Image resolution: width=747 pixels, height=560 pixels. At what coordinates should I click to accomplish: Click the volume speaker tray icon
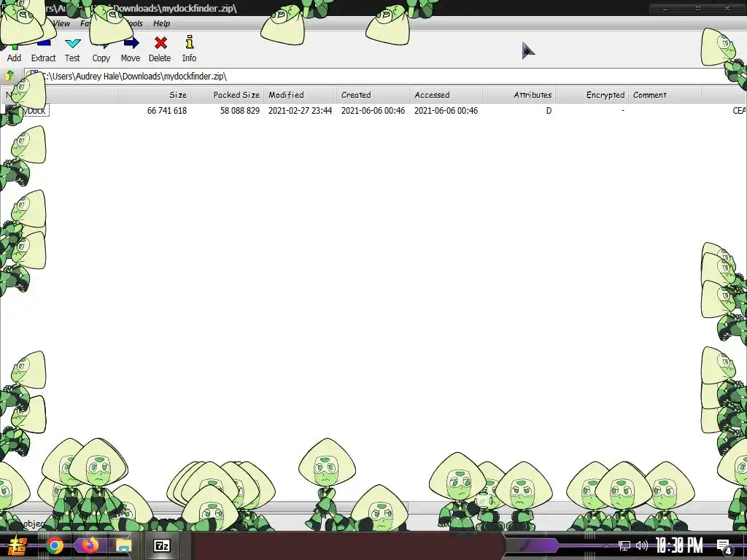(642, 545)
